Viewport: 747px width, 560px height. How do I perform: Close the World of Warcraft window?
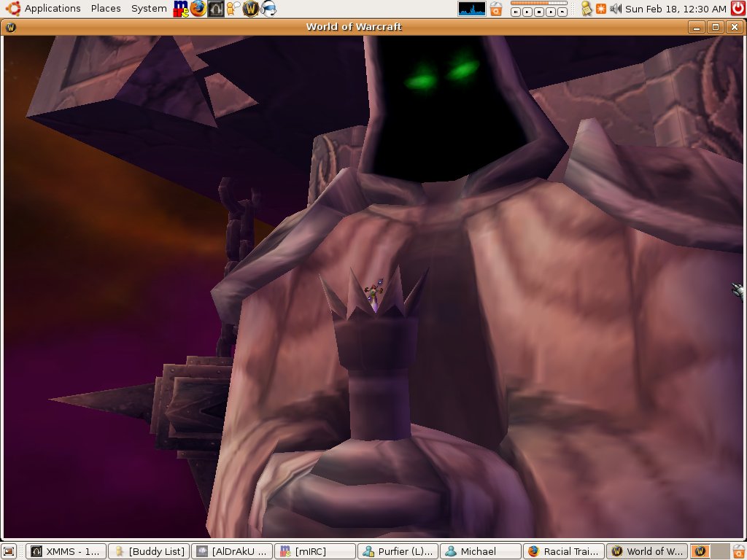coord(734,27)
